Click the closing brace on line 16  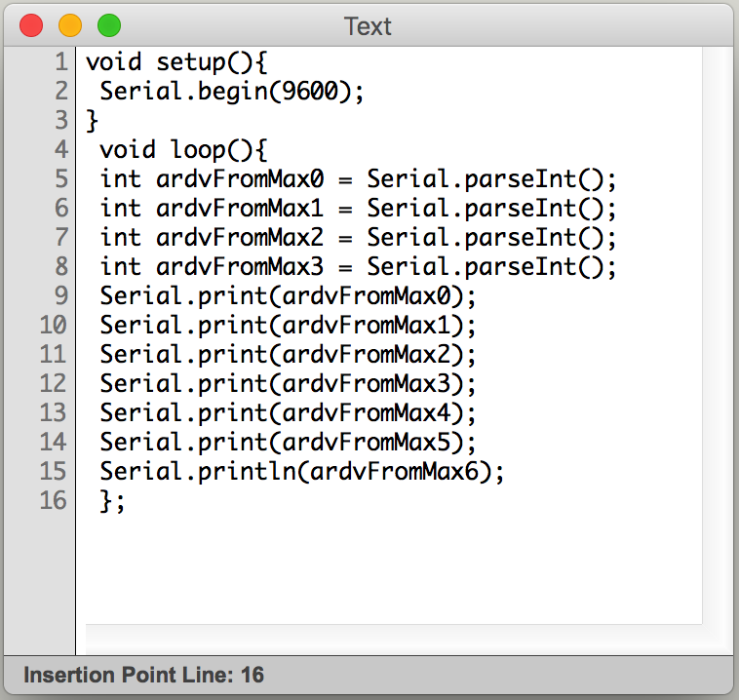pos(105,501)
